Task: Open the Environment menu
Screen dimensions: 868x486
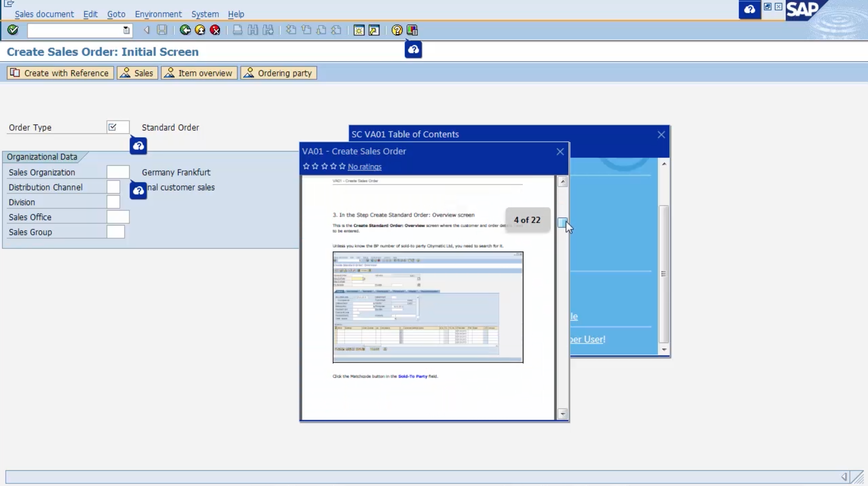Action: (x=158, y=14)
